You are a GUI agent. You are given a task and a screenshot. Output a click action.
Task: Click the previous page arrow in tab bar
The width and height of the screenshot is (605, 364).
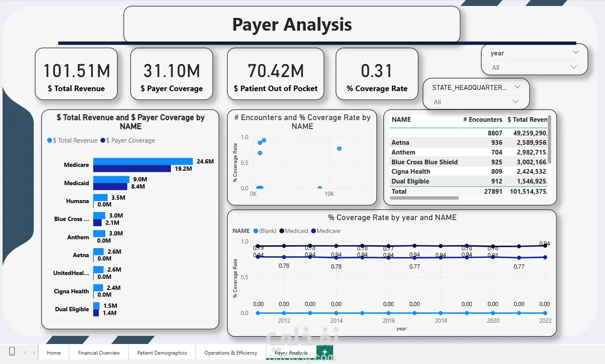click(25, 353)
